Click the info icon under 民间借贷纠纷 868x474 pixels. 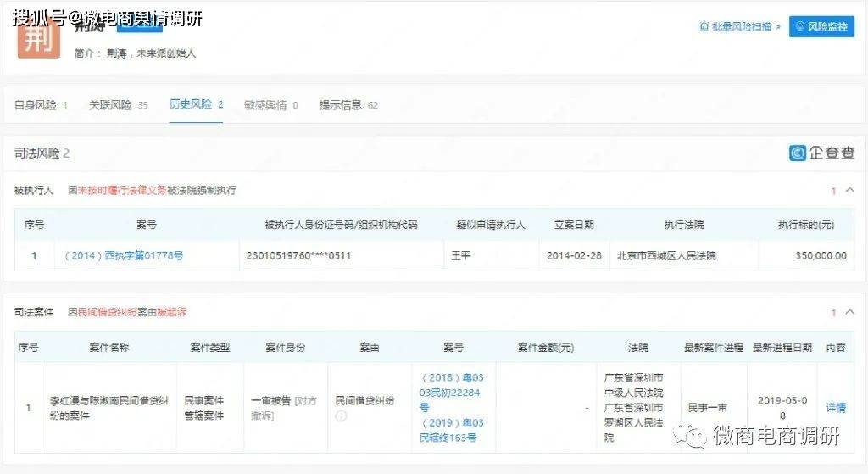coord(342,415)
